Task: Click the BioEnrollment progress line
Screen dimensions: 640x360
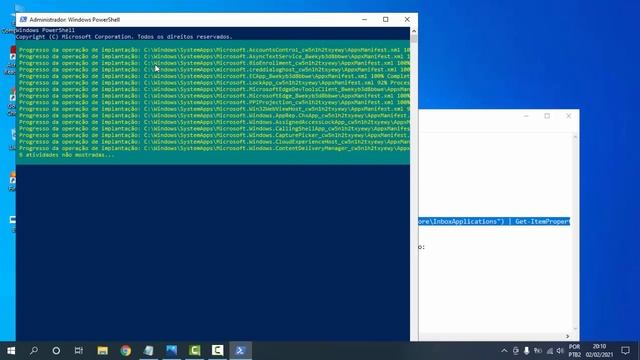Action: (x=214, y=63)
